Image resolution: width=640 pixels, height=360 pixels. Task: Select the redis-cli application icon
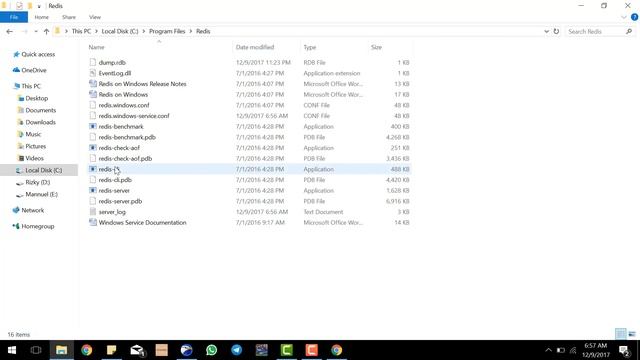click(93, 169)
